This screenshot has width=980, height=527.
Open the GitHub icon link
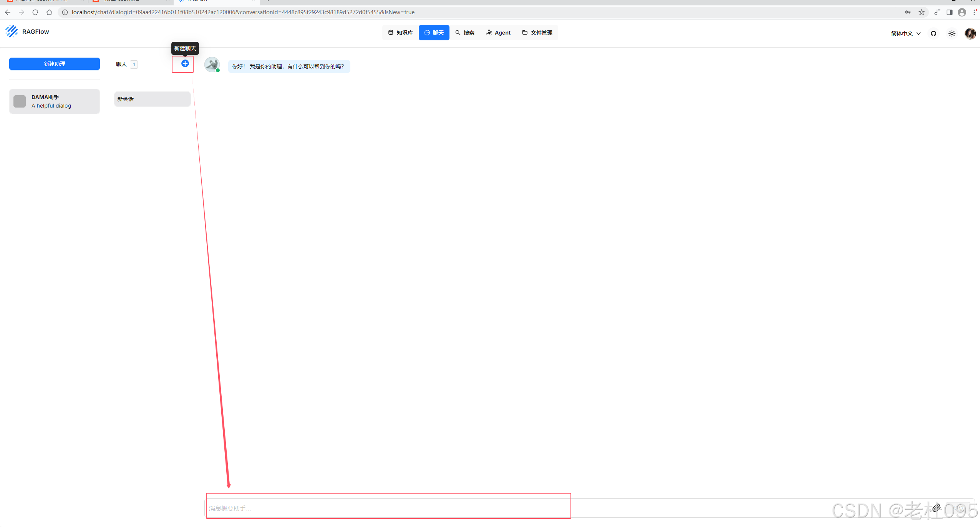coord(933,33)
